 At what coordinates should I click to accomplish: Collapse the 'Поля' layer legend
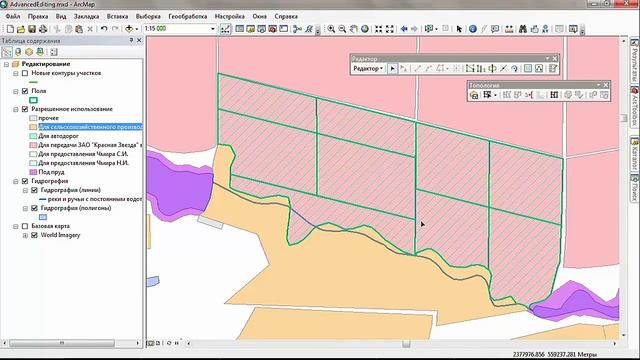pos(16,91)
